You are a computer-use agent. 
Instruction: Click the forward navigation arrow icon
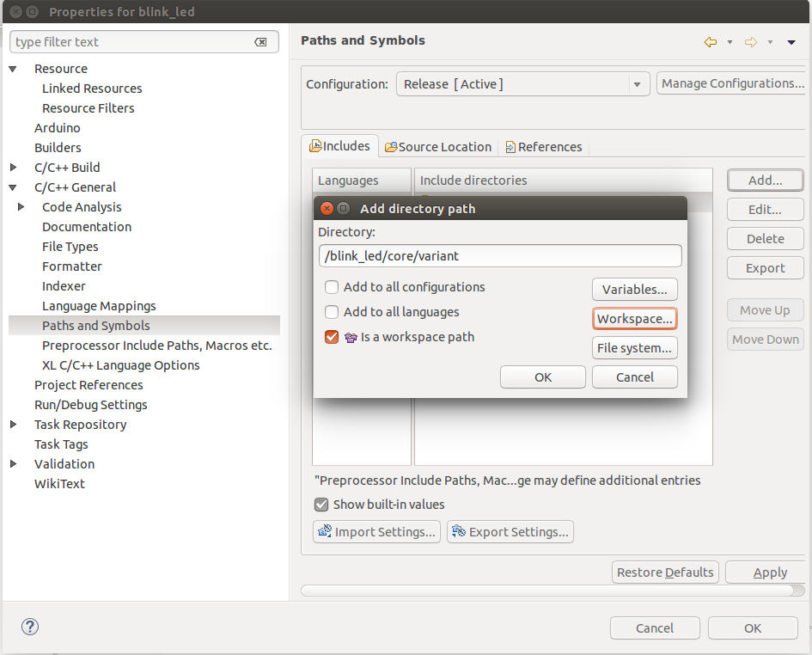pos(750,42)
